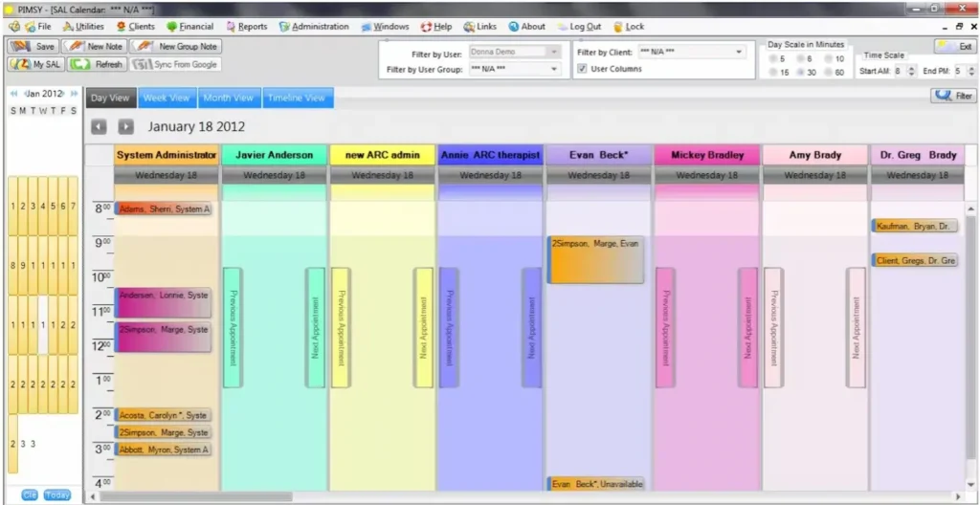Click the Filter magnifier button

953,96
